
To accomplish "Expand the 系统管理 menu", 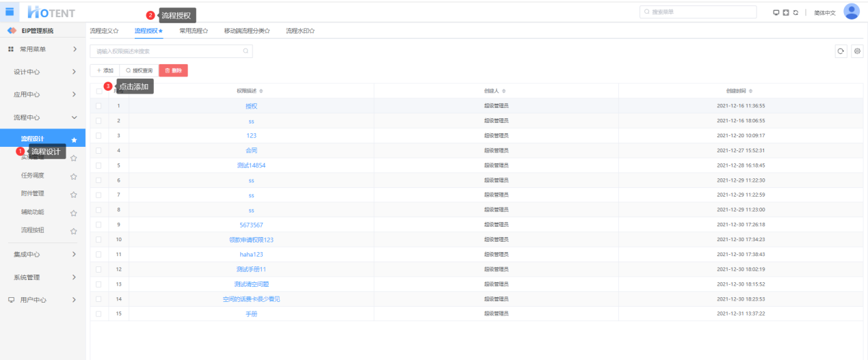I will coord(42,277).
